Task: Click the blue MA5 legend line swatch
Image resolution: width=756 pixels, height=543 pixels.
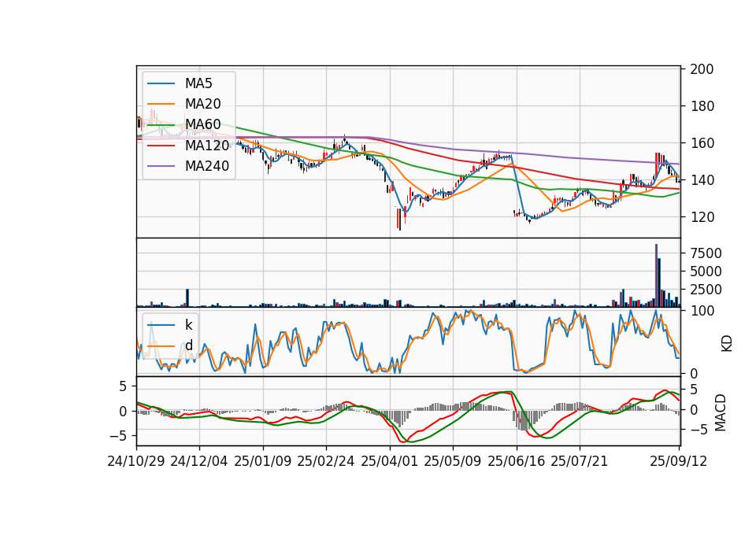Action: click(x=161, y=84)
